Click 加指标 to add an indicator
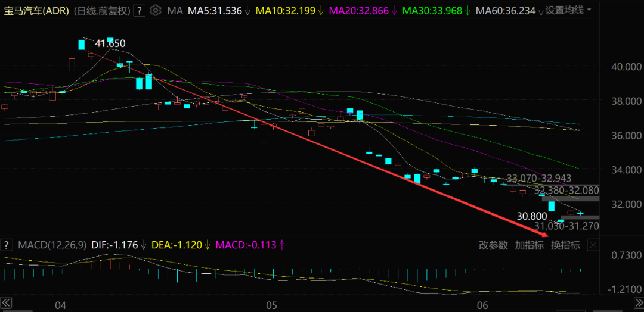Image resolution: width=644 pixels, height=312 pixels. pyautogui.click(x=530, y=245)
